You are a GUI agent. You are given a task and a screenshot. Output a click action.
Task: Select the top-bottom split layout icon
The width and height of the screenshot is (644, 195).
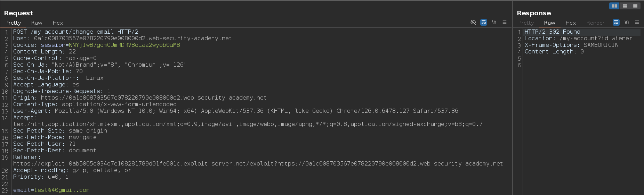pyautogui.click(x=625, y=6)
